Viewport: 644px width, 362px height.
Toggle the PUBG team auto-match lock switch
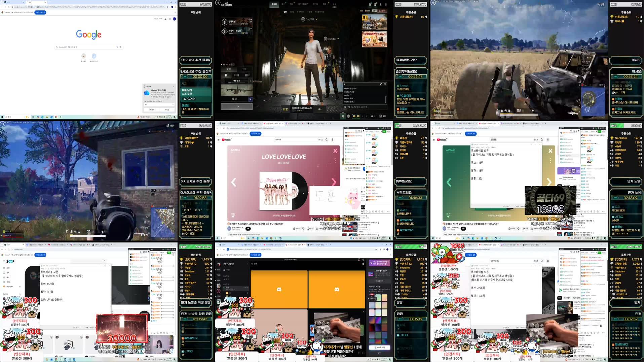pos(232,64)
